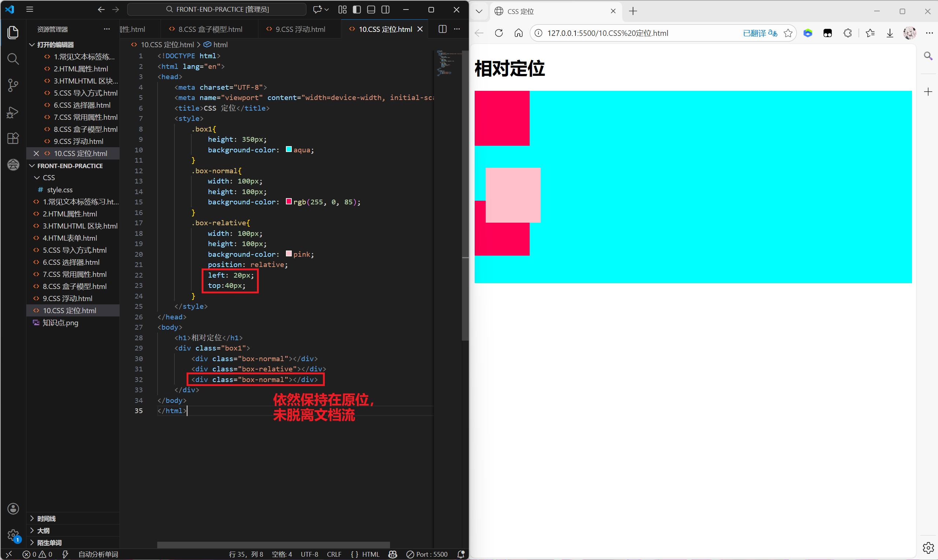
Task: Click the split editor right icon
Action: [x=442, y=29]
